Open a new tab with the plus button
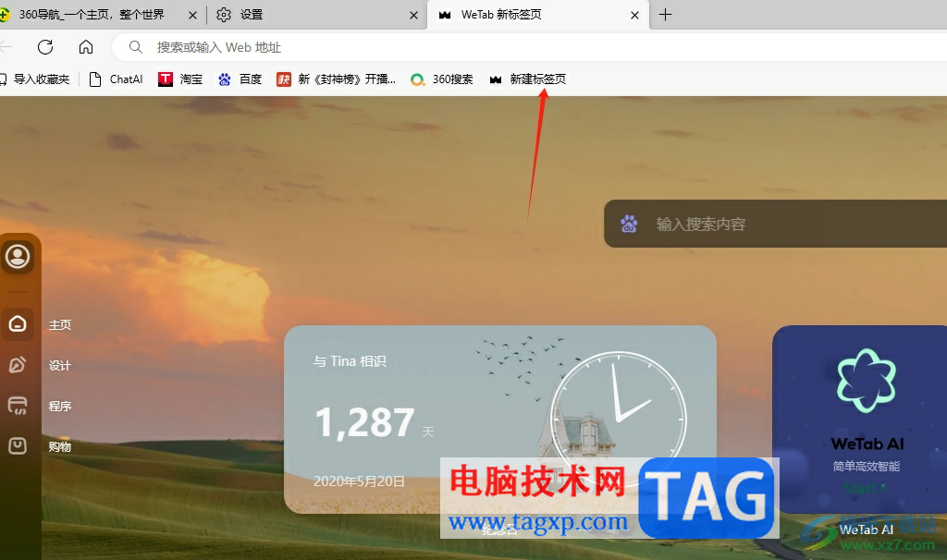Image resolution: width=947 pixels, height=560 pixels. pyautogui.click(x=667, y=15)
